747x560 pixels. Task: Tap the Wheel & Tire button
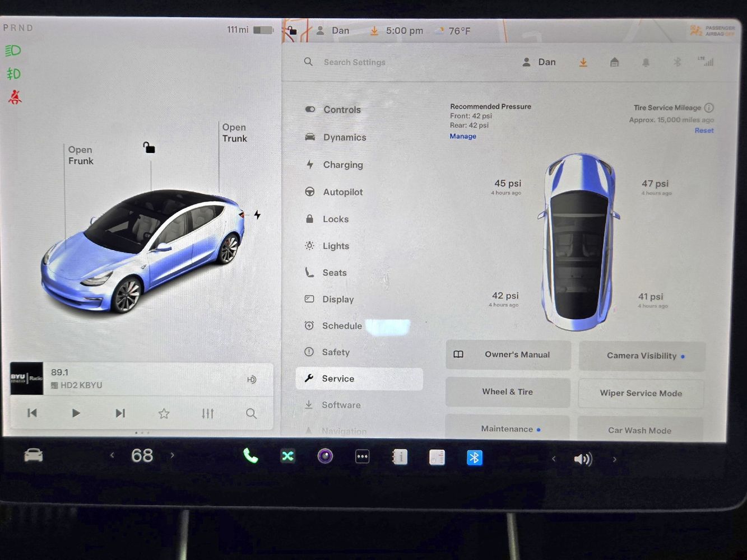point(508,392)
